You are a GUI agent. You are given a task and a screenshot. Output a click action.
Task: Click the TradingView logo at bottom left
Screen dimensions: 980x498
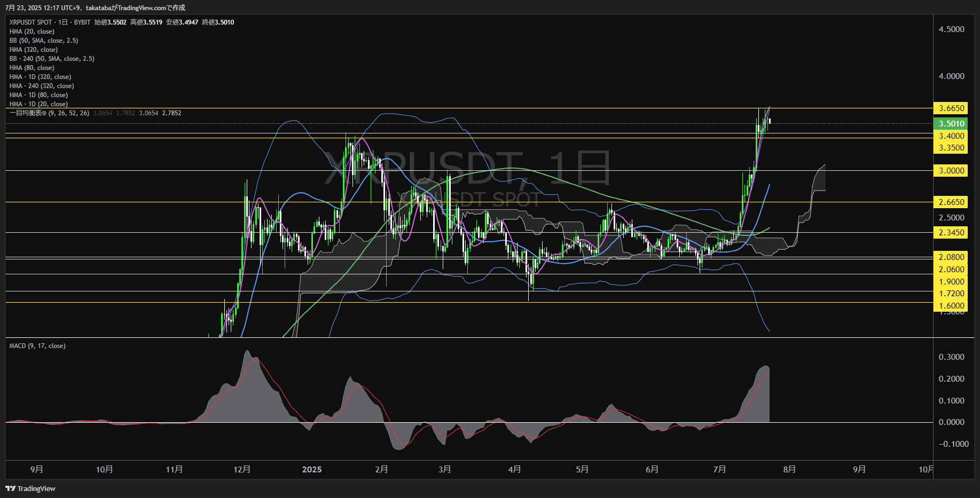(x=30, y=488)
